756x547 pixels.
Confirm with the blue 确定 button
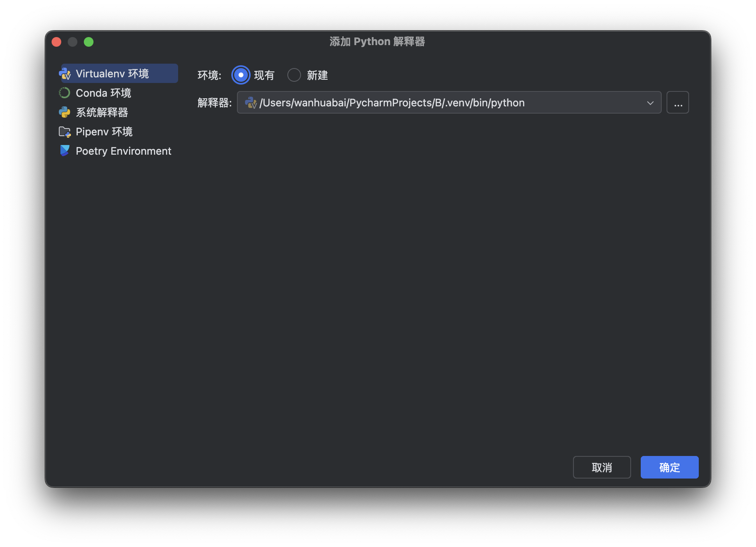(669, 467)
